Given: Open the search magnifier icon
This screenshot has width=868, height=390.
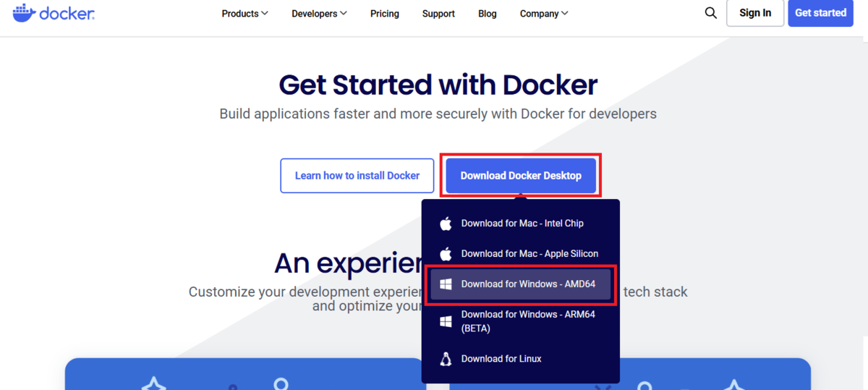Looking at the screenshot, I should tap(711, 13).
